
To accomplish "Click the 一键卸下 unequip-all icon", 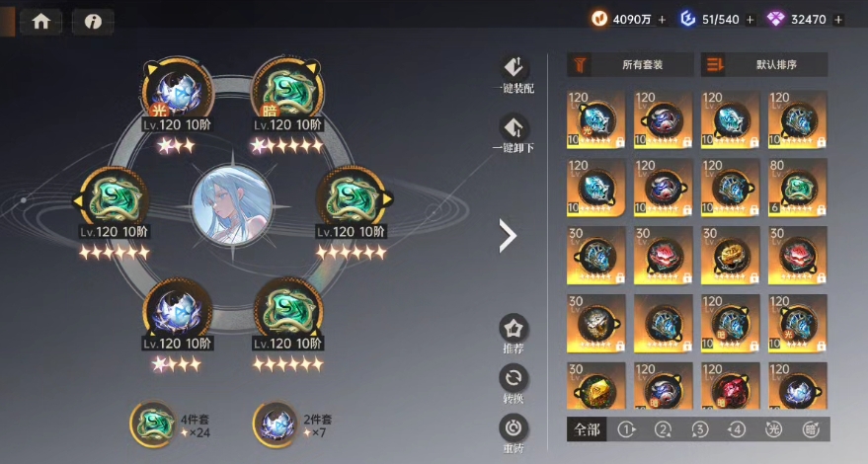I will (513, 128).
